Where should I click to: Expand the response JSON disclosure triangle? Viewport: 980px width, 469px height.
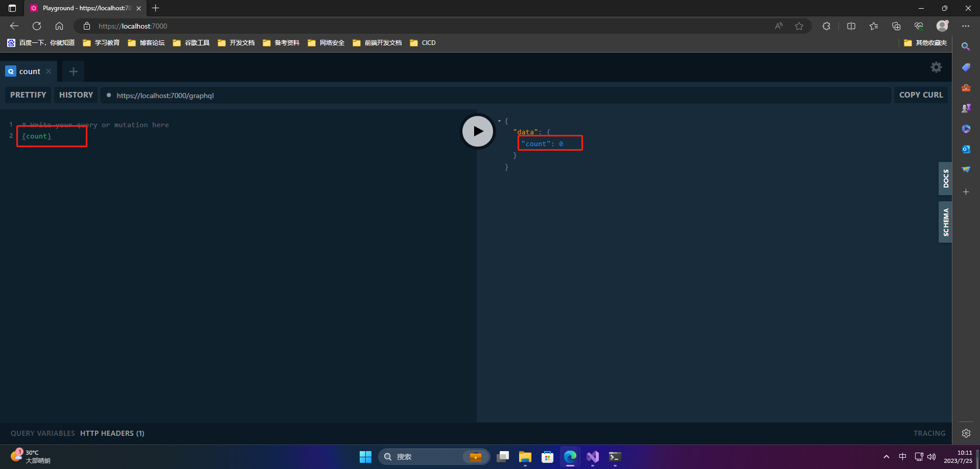(499, 121)
